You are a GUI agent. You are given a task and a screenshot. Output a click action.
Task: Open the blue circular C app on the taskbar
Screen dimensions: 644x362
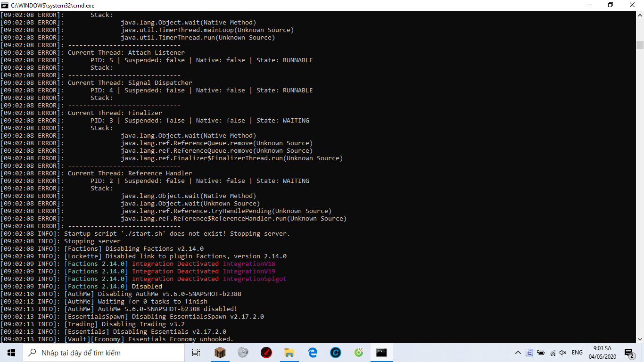tap(336, 353)
